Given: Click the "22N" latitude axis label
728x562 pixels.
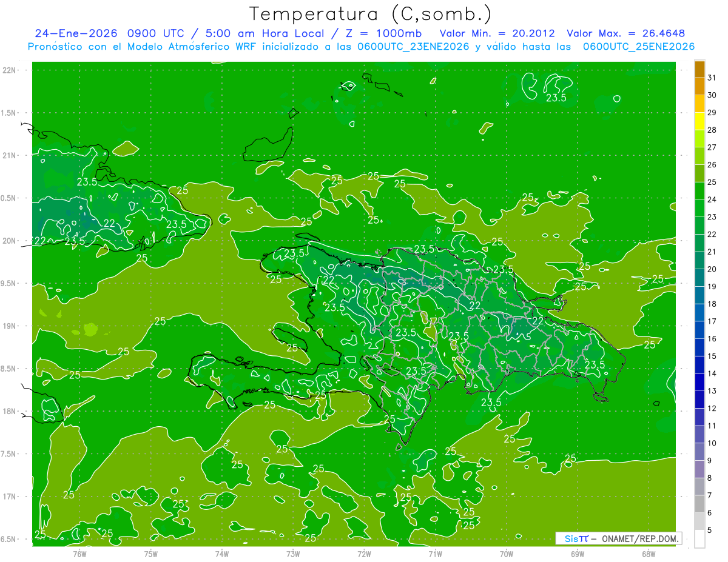Looking at the screenshot, I should 9,70.
